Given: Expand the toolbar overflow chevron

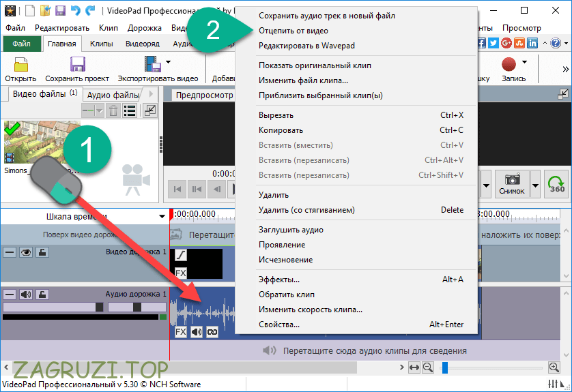Looking at the screenshot, I should [565, 70].
